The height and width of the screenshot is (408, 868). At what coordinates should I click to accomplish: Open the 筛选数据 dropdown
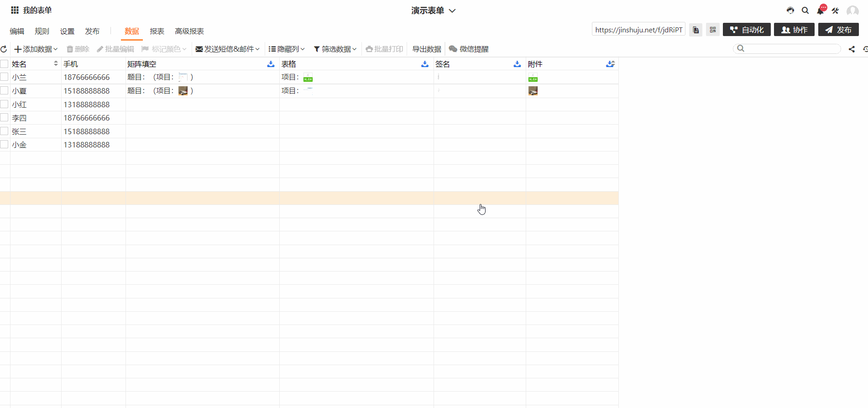(x=335, y=49)
